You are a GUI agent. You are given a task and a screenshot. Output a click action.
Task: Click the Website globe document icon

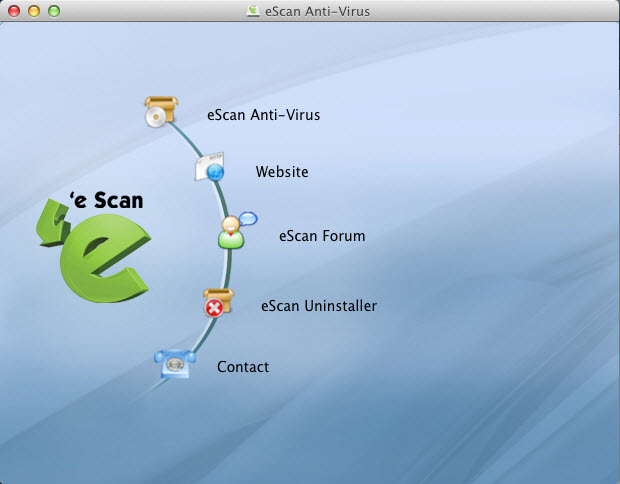(x=210, y=166)
